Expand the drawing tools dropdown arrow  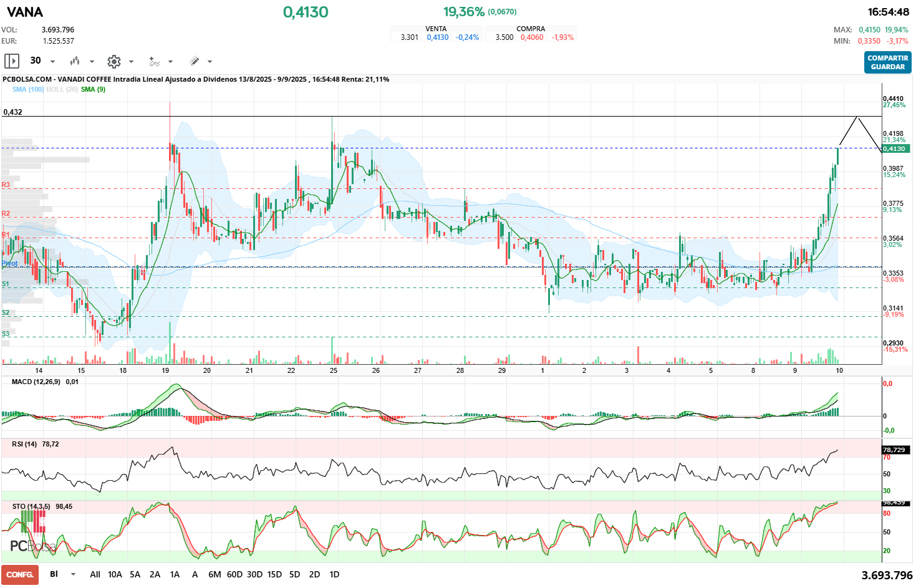pos(210,62)
